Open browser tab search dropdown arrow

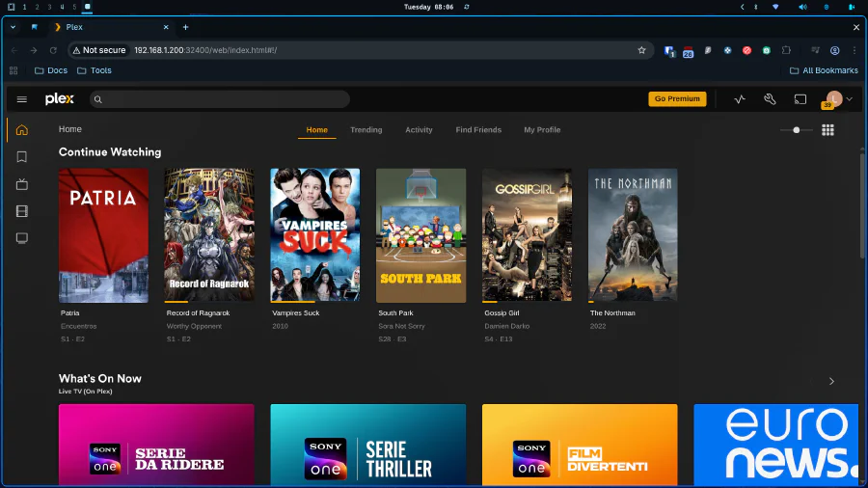pos(13,27)
